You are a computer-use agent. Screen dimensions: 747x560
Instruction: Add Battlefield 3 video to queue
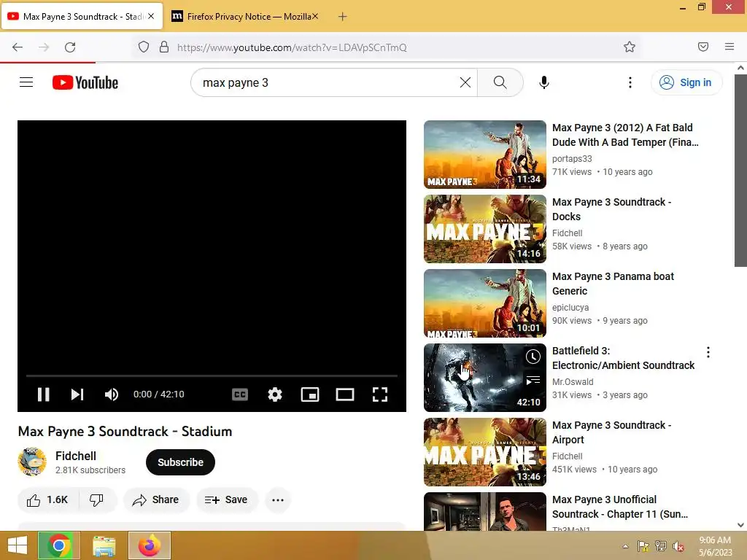(x=533, y=380)
